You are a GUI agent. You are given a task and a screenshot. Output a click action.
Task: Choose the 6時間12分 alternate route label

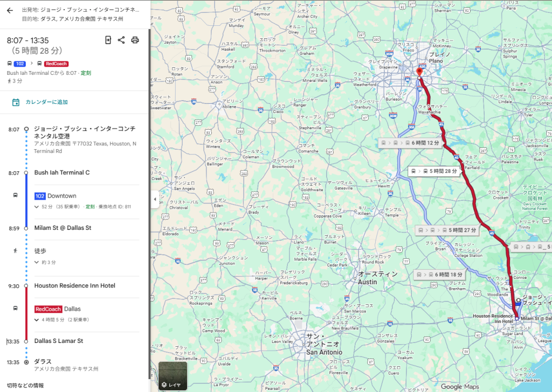410,143
